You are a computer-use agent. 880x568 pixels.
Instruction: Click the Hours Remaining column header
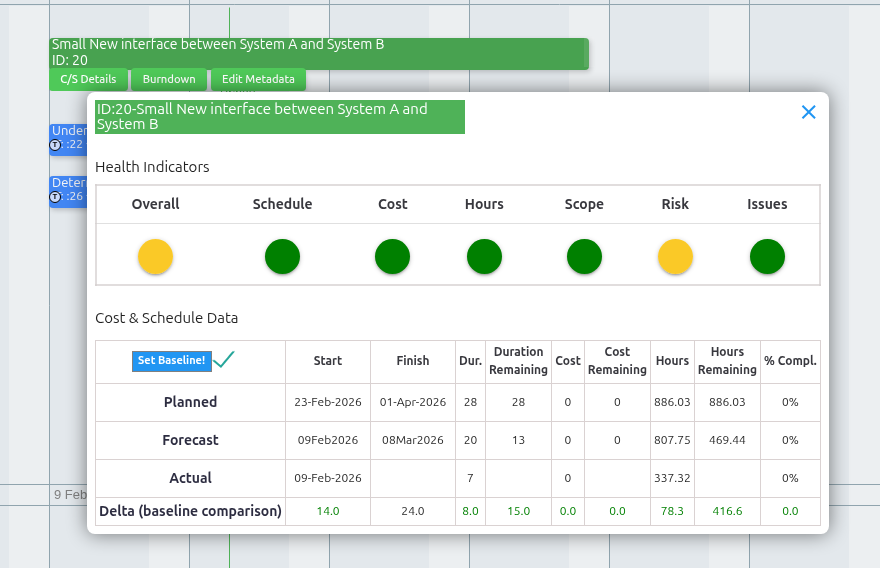(727, 361)
